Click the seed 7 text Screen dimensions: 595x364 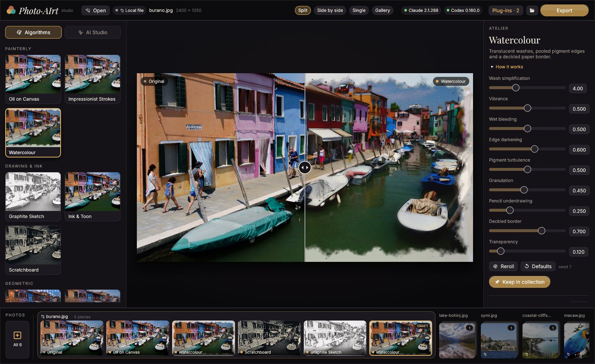tap(565, 267)
